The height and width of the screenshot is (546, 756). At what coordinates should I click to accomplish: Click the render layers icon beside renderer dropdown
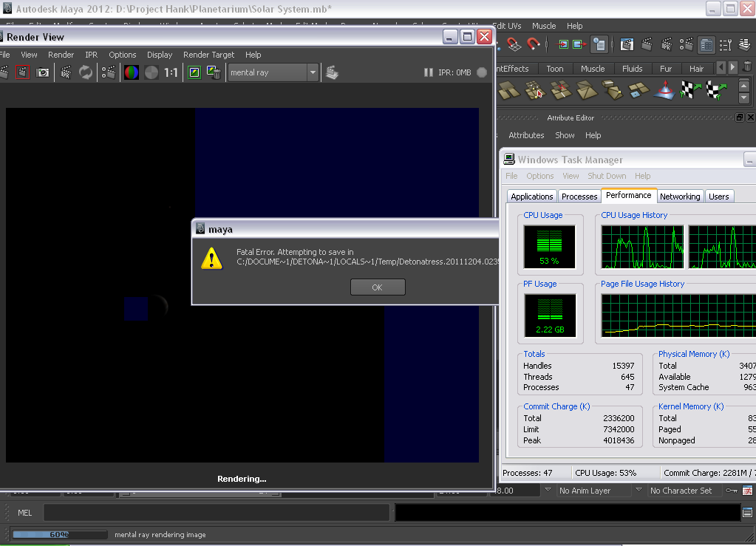point(333,72)
